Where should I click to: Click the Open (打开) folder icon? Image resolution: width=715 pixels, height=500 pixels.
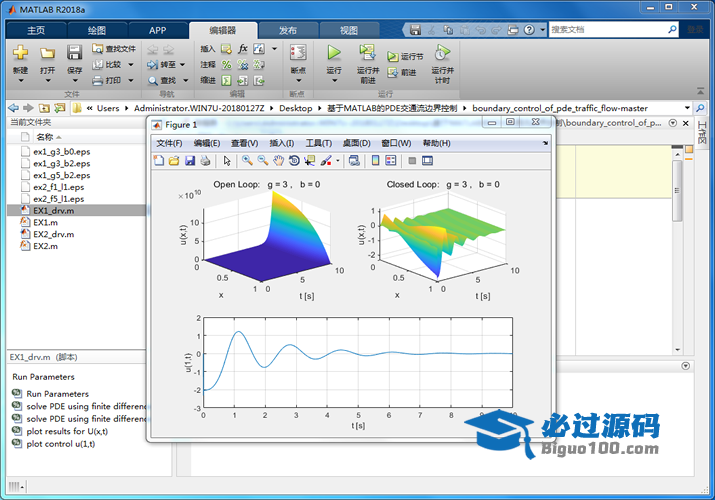[47, 53]
